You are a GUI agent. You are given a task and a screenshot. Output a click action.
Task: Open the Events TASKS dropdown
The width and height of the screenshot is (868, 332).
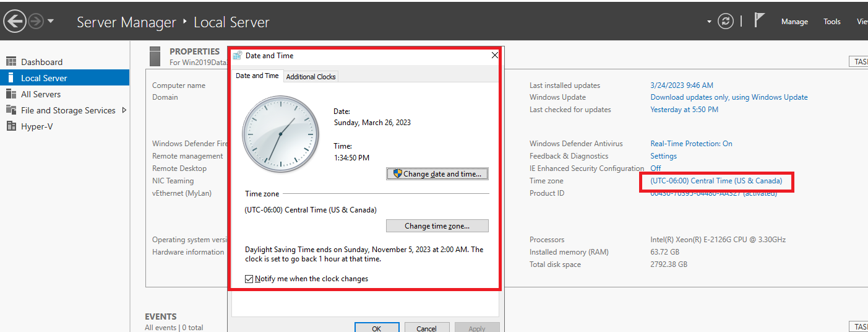click(859, 326)
